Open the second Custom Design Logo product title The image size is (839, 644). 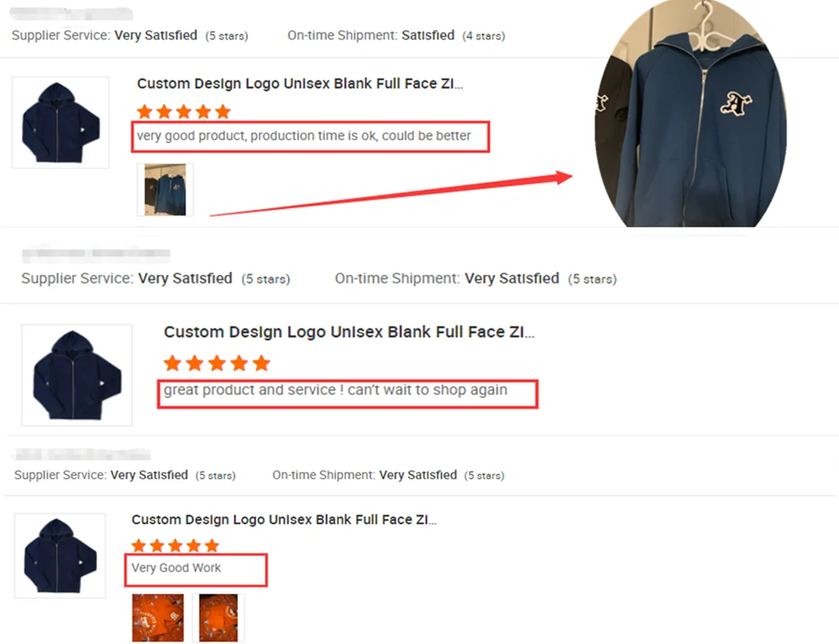click(x=349, y=332)
